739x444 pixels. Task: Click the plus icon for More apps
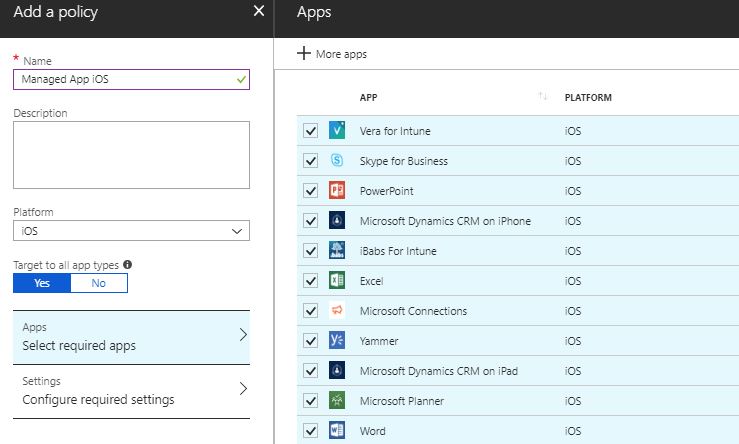tap(304, 53)
